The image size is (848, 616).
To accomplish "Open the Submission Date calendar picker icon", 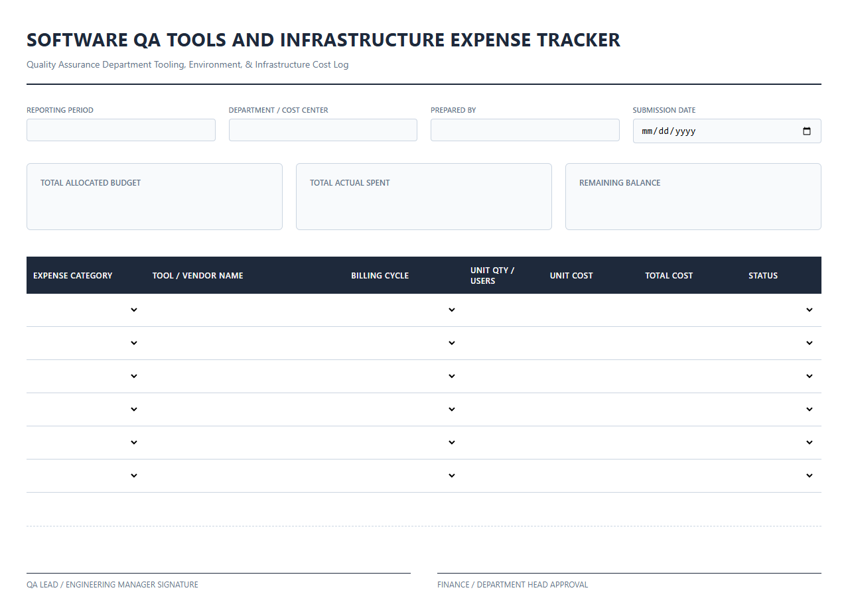I will point(807,131).
